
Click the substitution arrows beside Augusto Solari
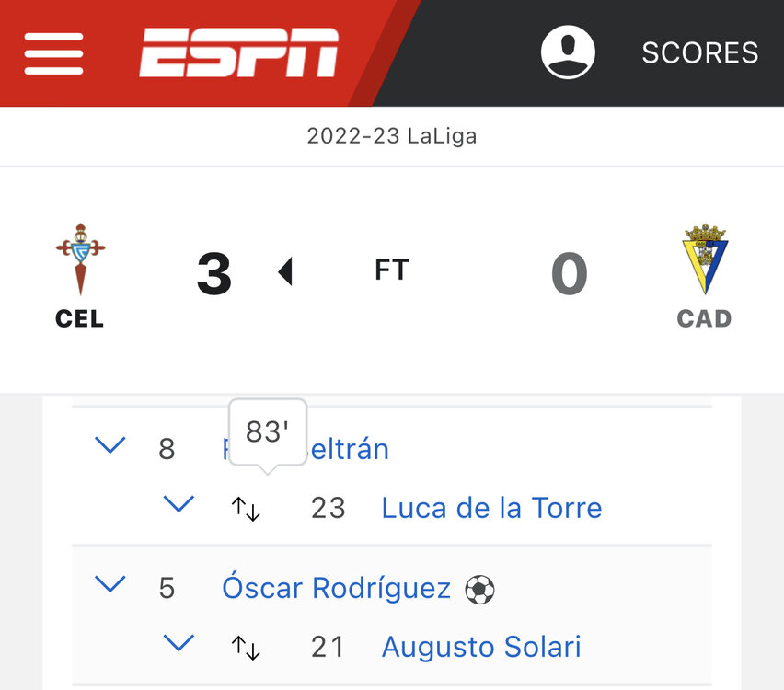(246, 647)
